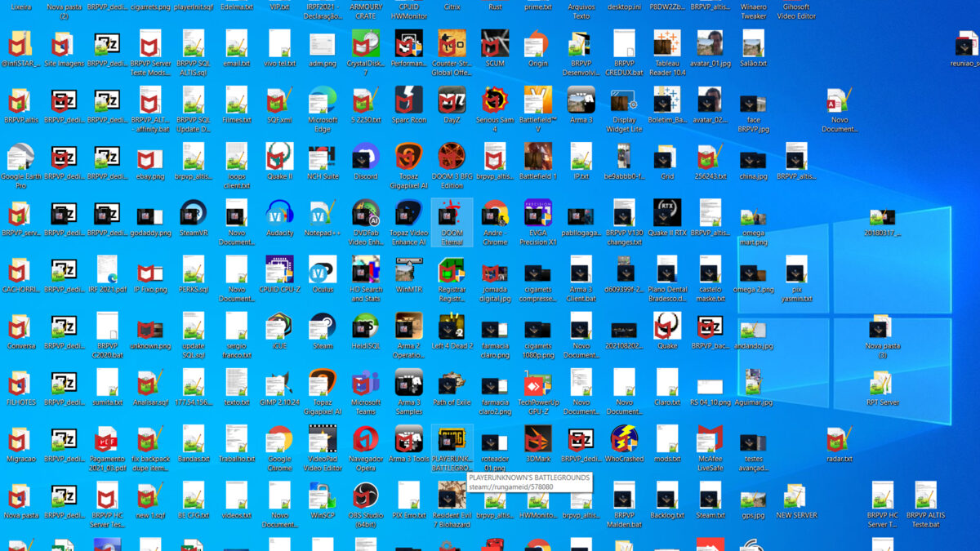
Task: Select Resident Evil 7 Biohazard icon
Action: (x=452, y=495)
